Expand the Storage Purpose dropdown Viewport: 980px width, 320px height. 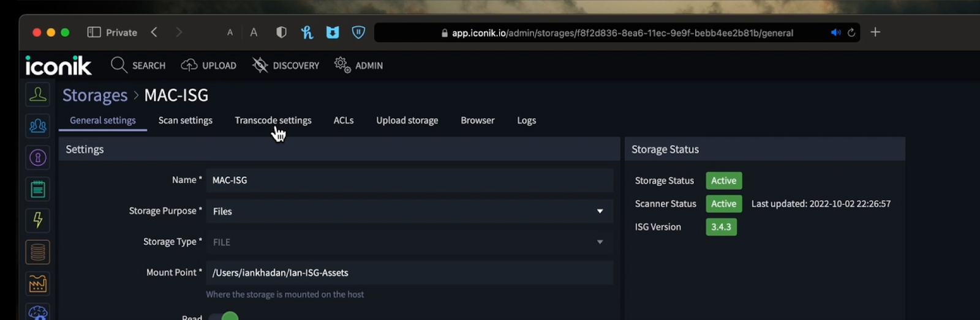[409, 211]
